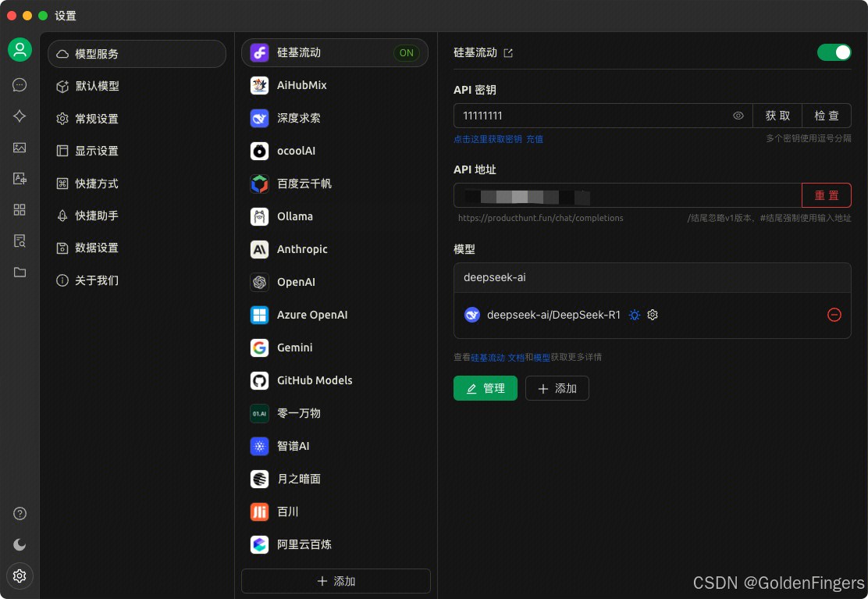Image resolution: width=868 pixels, height=599 pixels.
Task: Open 硅基流动 external link icon
Action: pos(508,52)
